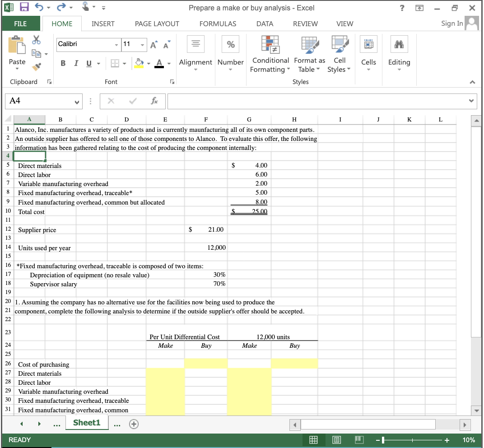The height and width of the screenshot is (448, 484).
Task: Switch to the FORMULAS ribbon tab
Action: 218,23
